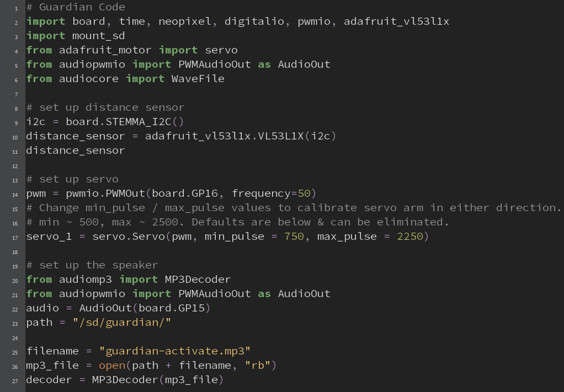This screenshot has width=564, height=392.
Task: Click line number 14 in the gutter
Action: pos(15,194)
